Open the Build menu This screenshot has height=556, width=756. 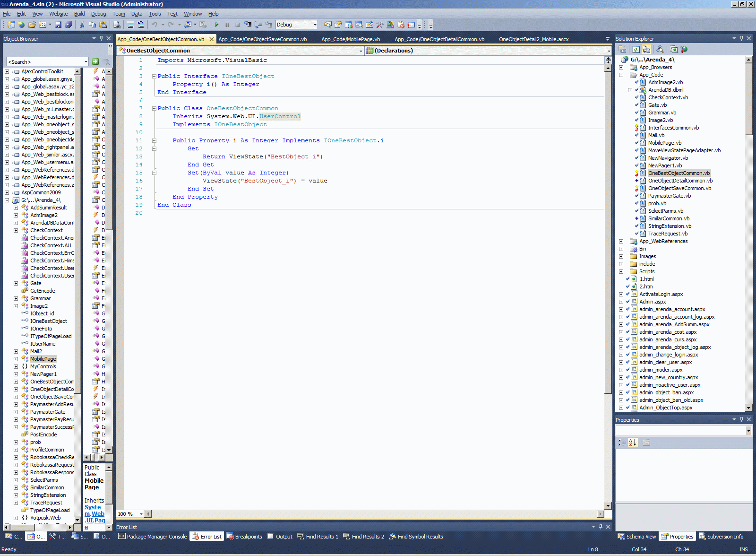pos(79,14)
